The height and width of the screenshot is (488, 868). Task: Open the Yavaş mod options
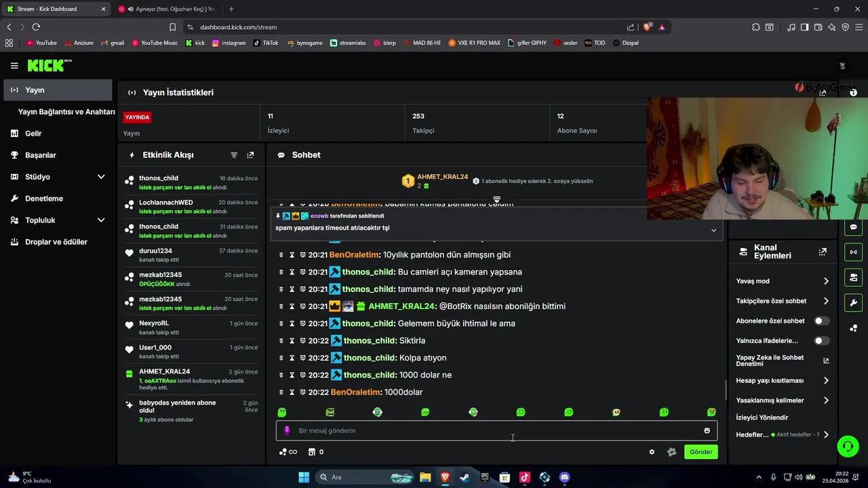pyautogui.click(x=783, y=281)
